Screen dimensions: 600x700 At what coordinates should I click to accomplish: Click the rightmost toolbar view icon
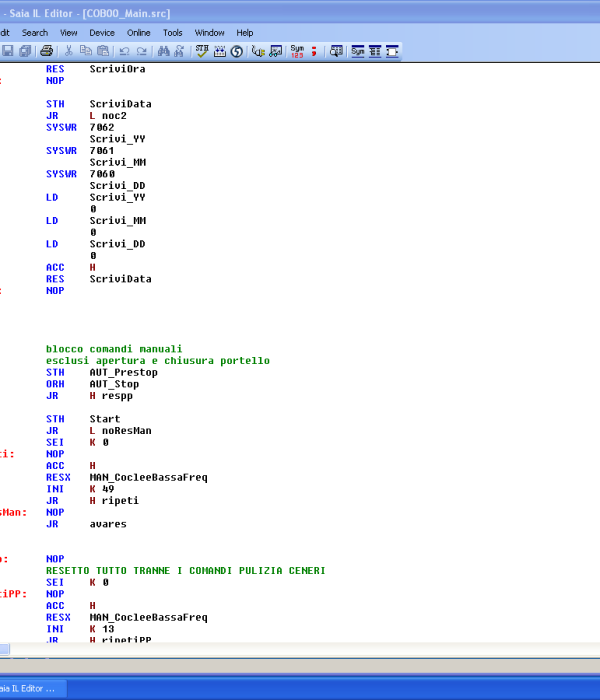393,50
